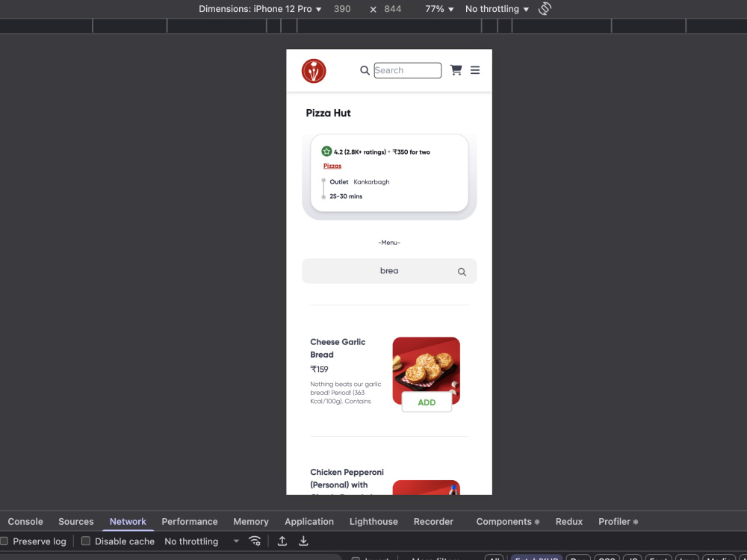Click the menu search field containing 'brea'
747x560 pixels.
(389, 271)
